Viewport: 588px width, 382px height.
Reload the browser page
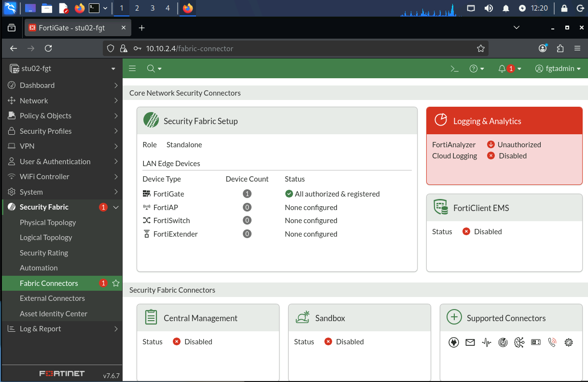48,48
